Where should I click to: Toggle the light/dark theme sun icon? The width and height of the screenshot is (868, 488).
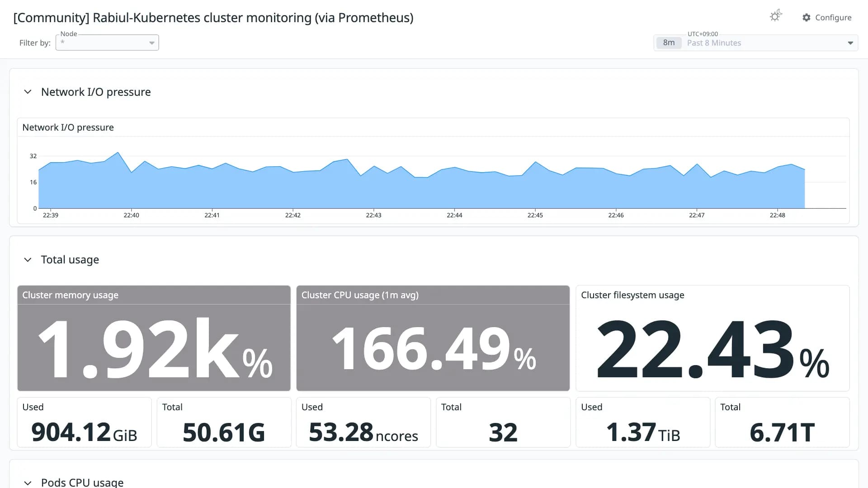[776, 16]
